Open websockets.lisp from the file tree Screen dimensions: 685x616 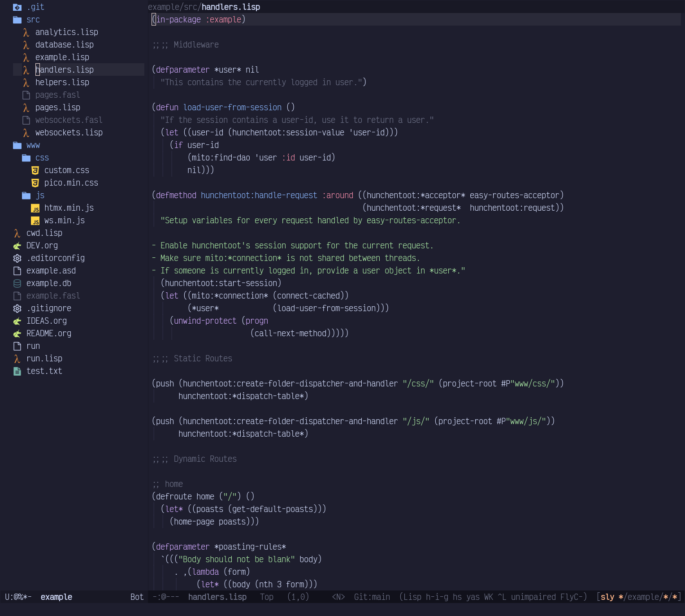pos(69,133)
